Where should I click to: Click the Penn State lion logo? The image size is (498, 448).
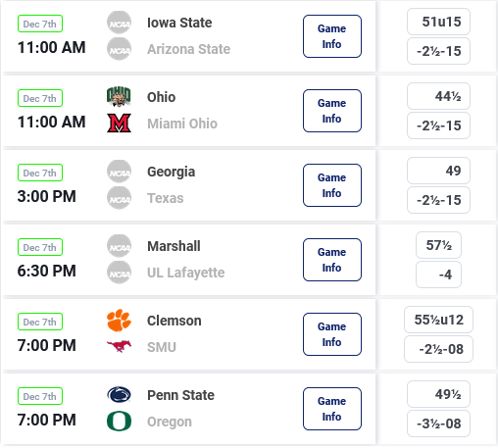(119, 395)
